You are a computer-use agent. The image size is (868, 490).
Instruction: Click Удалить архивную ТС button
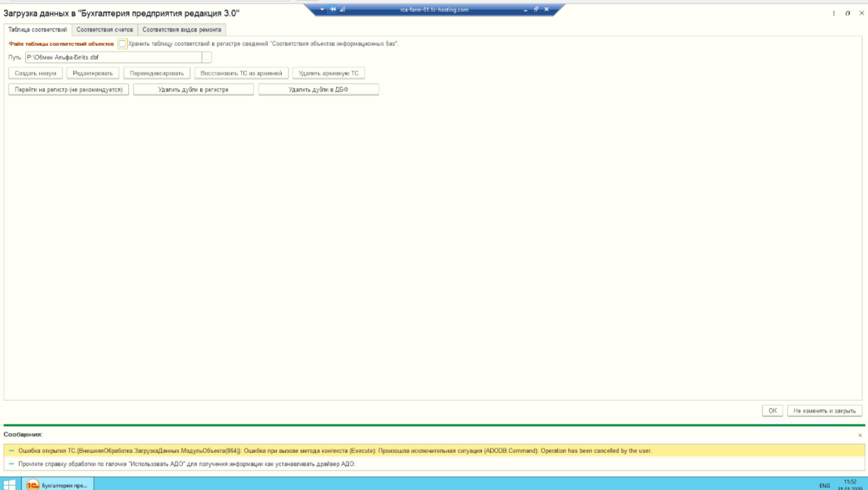pyautogui.click(x=328, y=73)
